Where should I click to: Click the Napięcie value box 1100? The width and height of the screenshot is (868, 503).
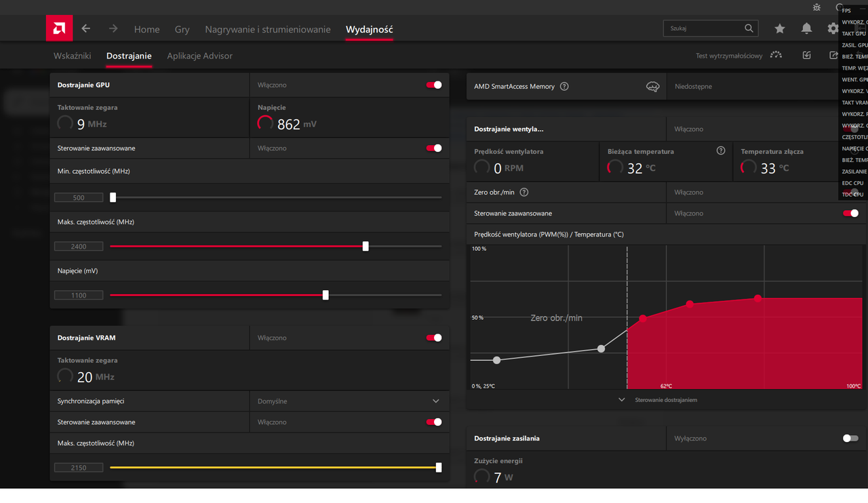click(x=79, y=295)
